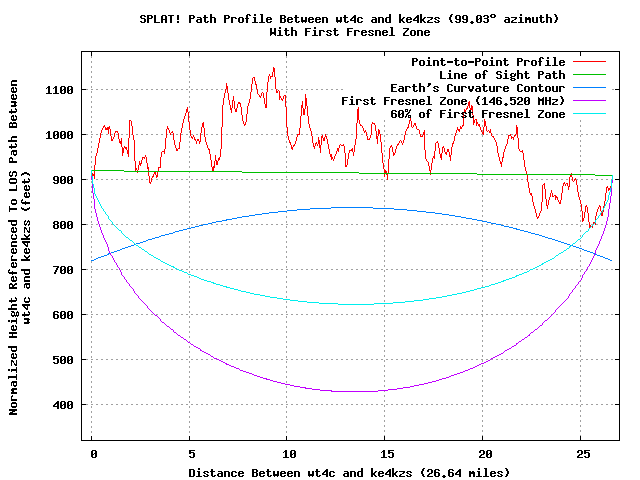Click the y-axis tick label 400

pyautogui.click(x=63, y=405)
